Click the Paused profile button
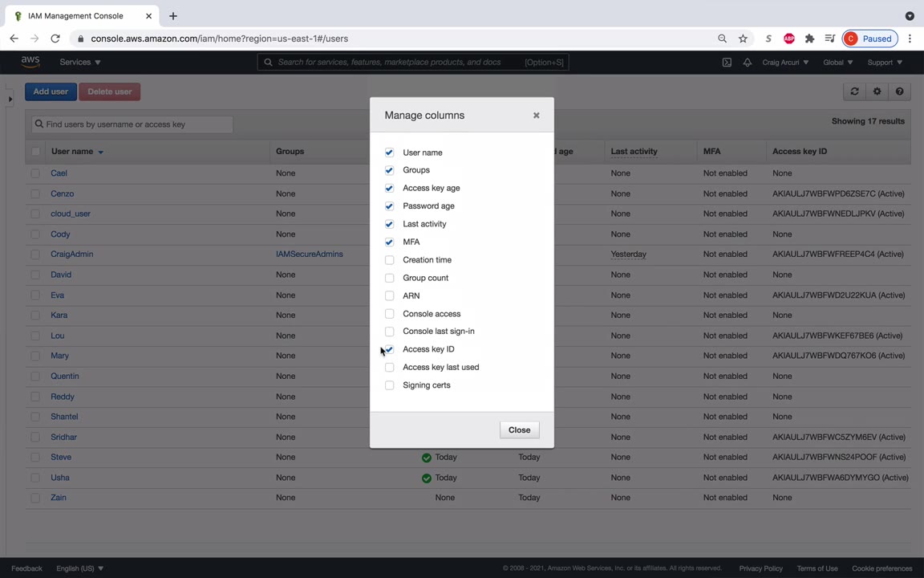The width and height of the screenshot is (924, 578). (869, 39)
